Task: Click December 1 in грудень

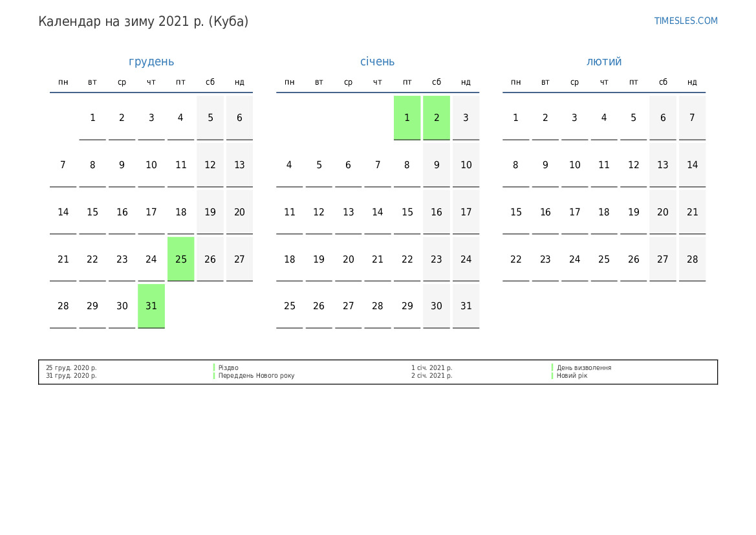Action: (x=92, y=118)
